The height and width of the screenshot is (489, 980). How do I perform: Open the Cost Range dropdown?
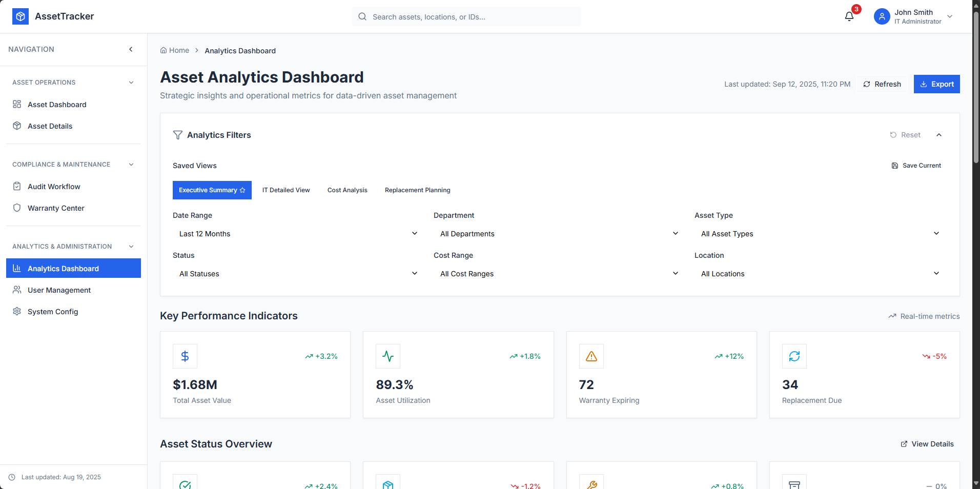[x=559, y=274]
